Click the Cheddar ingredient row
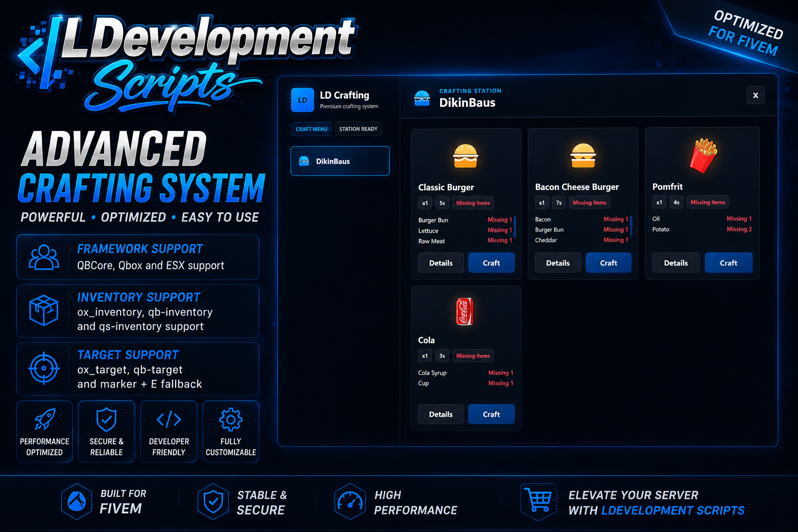 [x=581, y=240]
